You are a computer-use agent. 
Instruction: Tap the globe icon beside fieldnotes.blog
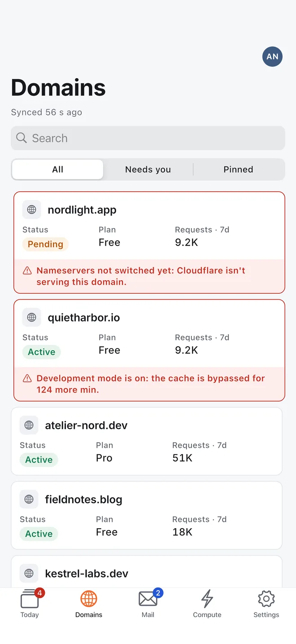tap(29, 499)
